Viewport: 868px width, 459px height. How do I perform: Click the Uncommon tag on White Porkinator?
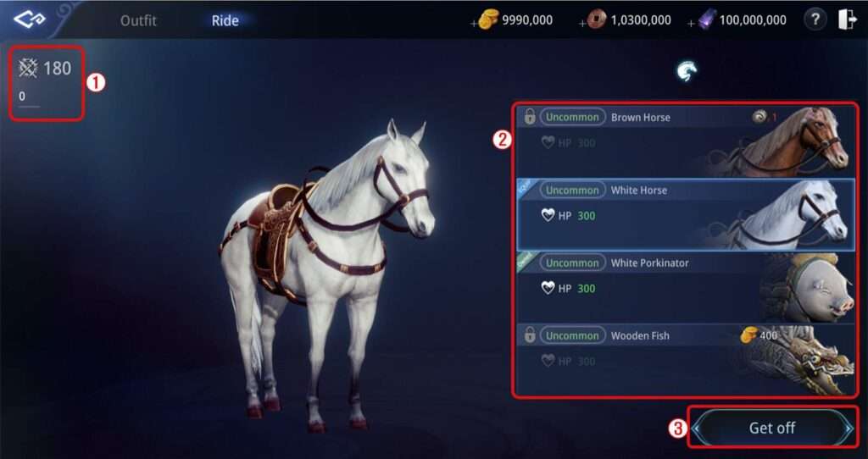pyautogui.click(x=572, y=263)
